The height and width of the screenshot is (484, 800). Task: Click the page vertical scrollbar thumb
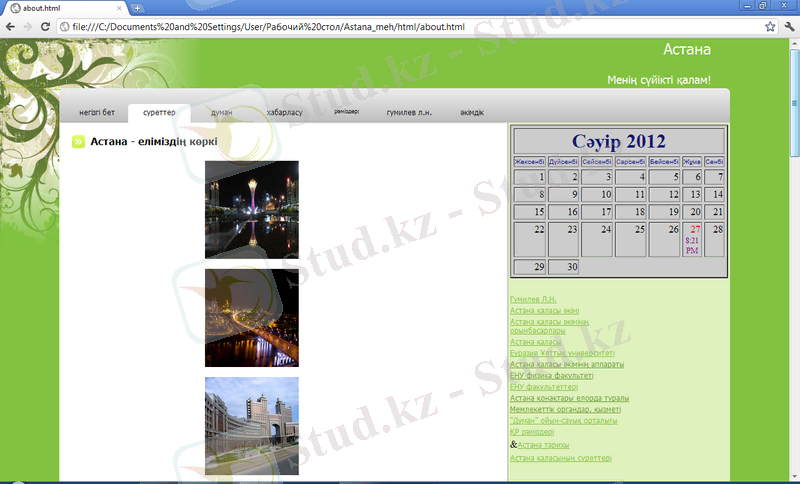pos(794,104)
